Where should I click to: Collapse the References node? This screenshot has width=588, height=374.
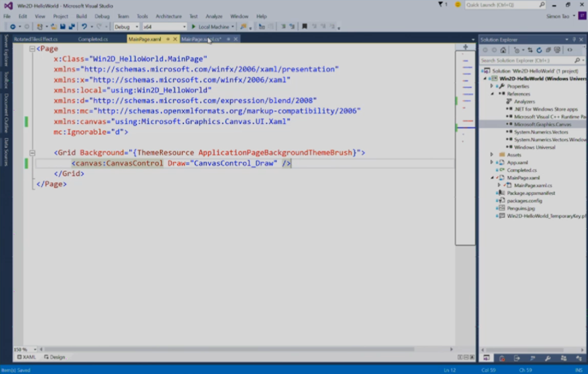click(x=492, y=93)
